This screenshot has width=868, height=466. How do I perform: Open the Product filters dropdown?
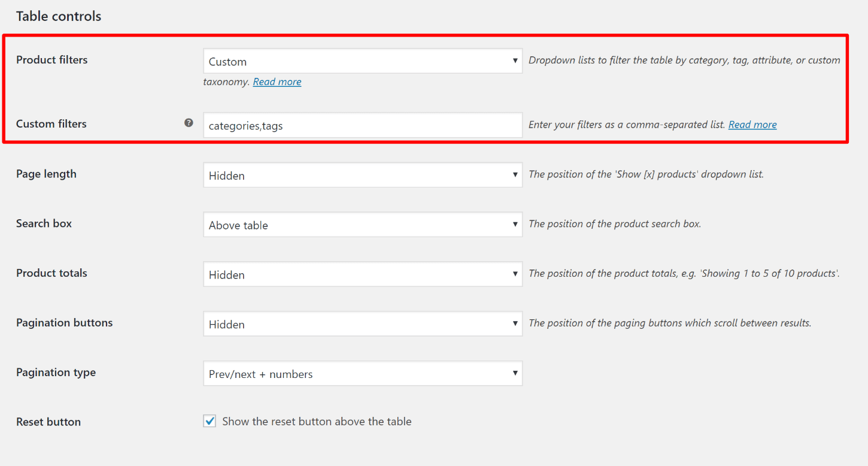click(x=362, y=61)
